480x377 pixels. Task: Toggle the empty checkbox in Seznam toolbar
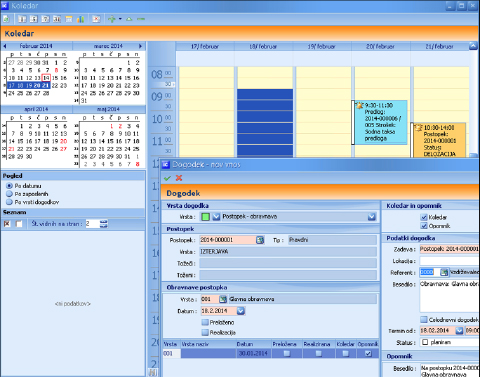click(19, 224)
